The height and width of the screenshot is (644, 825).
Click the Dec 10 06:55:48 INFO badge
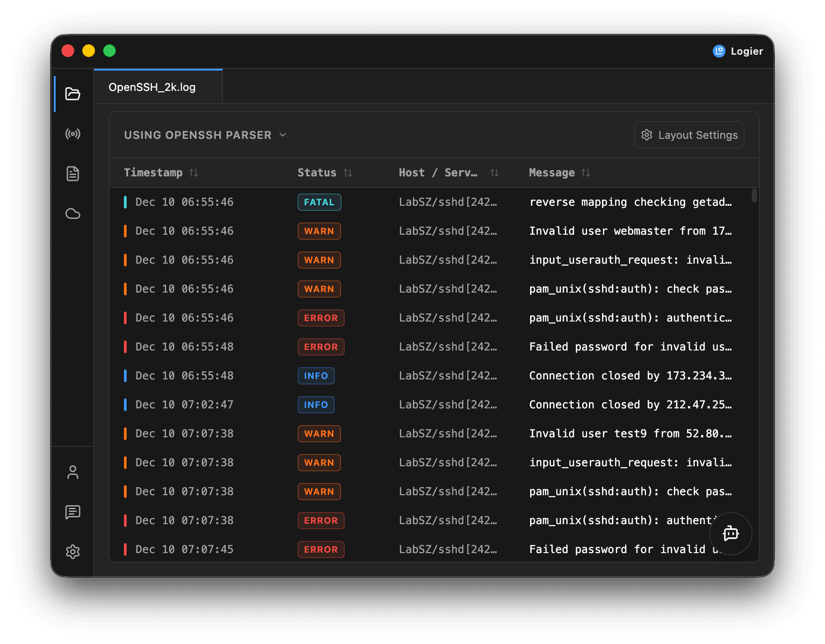click(x=316, y=376)
